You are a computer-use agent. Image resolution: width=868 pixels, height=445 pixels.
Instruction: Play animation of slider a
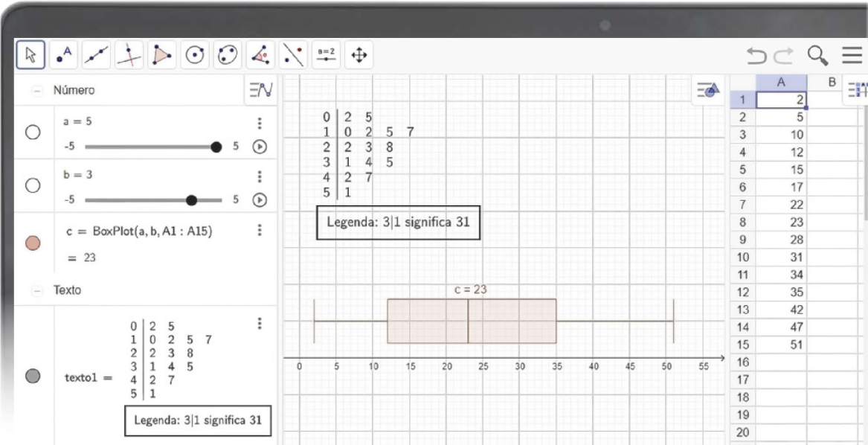tap(260, 147)
